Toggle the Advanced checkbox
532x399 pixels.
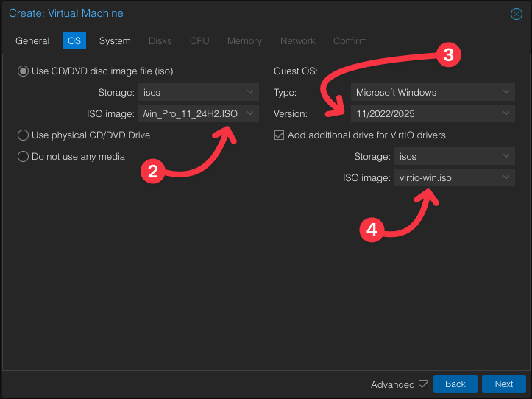(x=423, y=384)
